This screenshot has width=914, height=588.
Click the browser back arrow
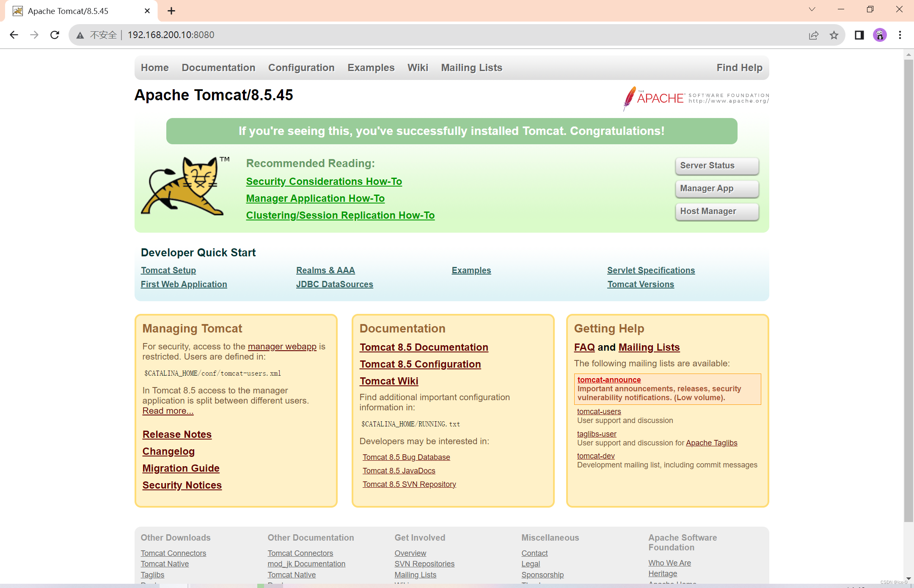tap(14, 35)
